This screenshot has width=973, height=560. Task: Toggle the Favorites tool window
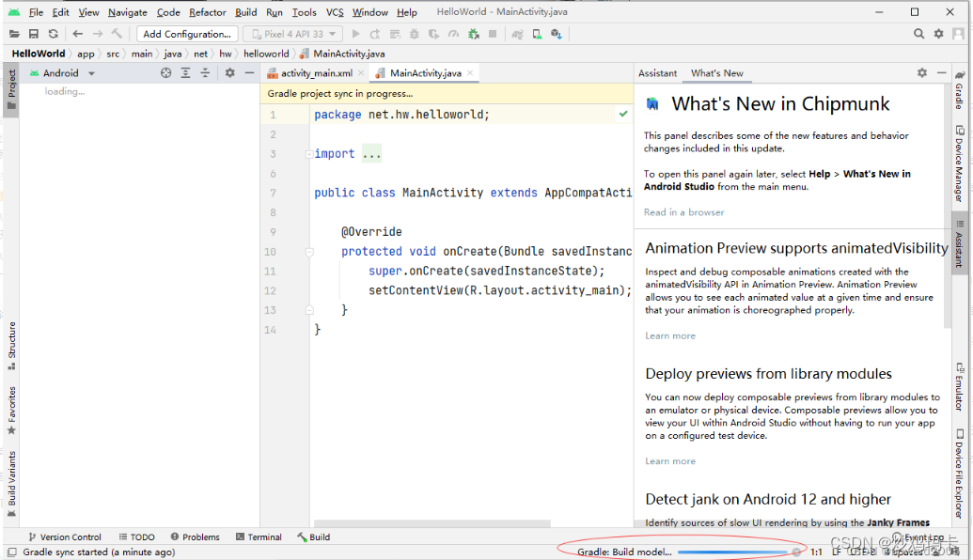(11, 411)
